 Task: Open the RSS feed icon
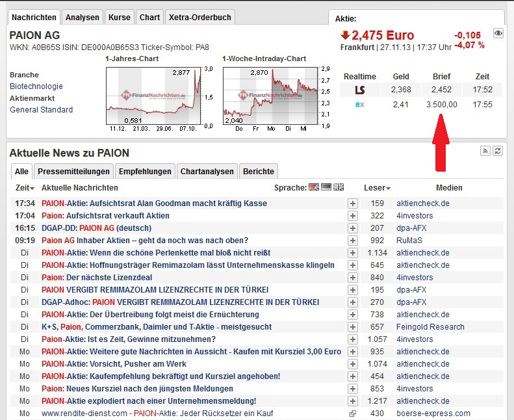(485, 151)
